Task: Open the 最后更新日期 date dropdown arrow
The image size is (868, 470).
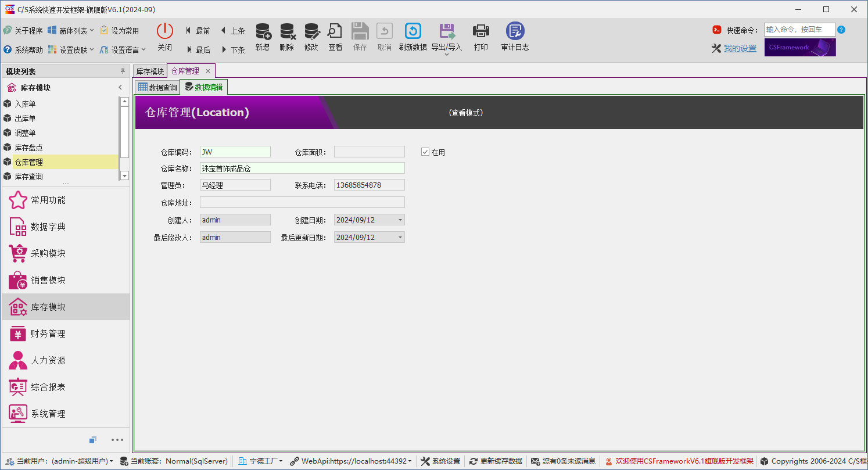Action: pyautogui.click(x=400, y=238)
